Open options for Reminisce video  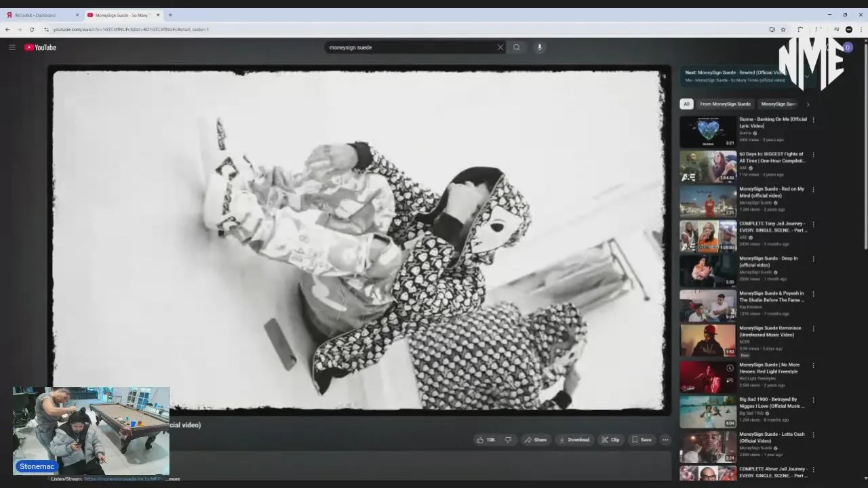(813, 329)
